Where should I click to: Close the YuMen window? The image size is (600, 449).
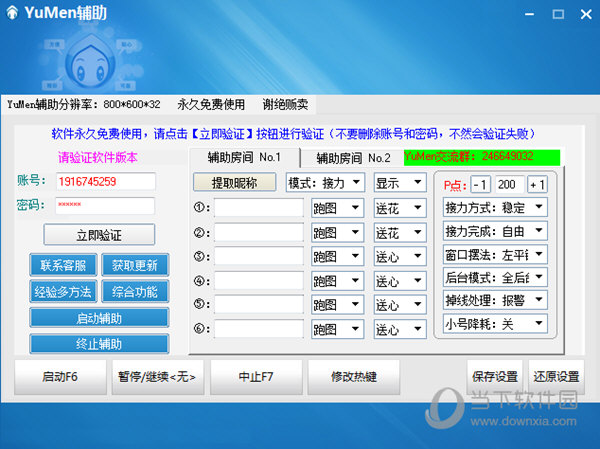pyautogui.click(x=586, y=14)
